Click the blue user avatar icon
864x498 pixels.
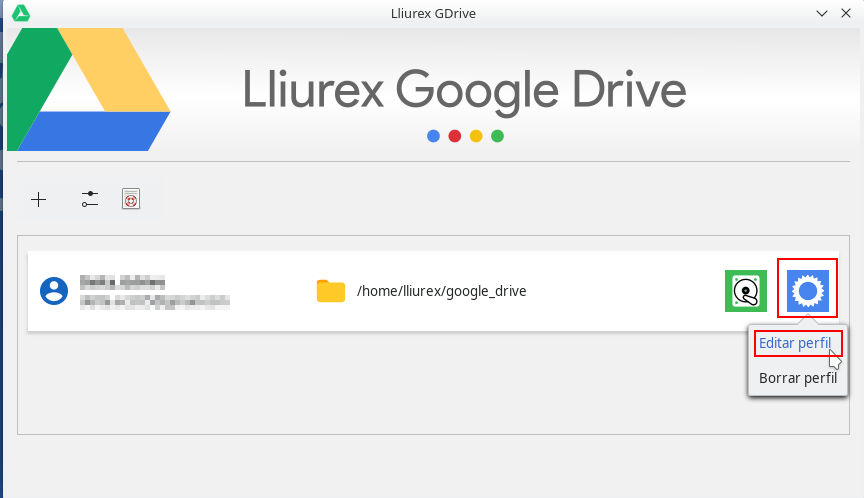pyautogui.click(x=53, y=291)
